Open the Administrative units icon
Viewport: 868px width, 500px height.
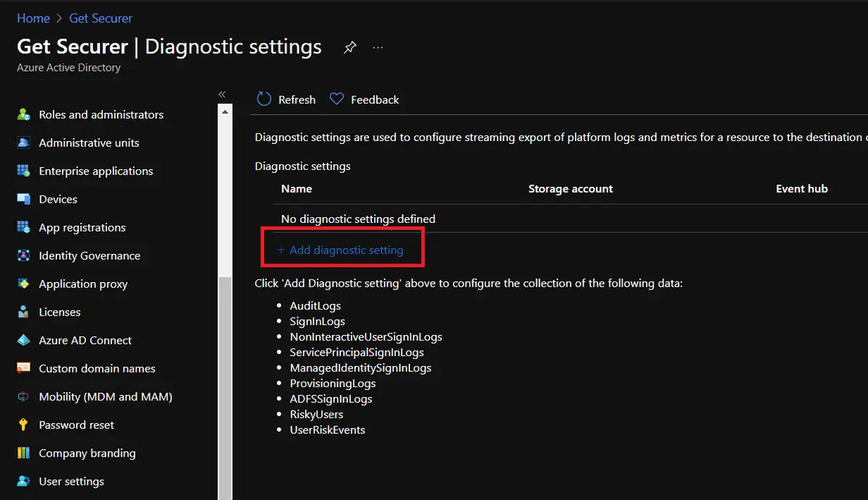[x=24, y=143]
